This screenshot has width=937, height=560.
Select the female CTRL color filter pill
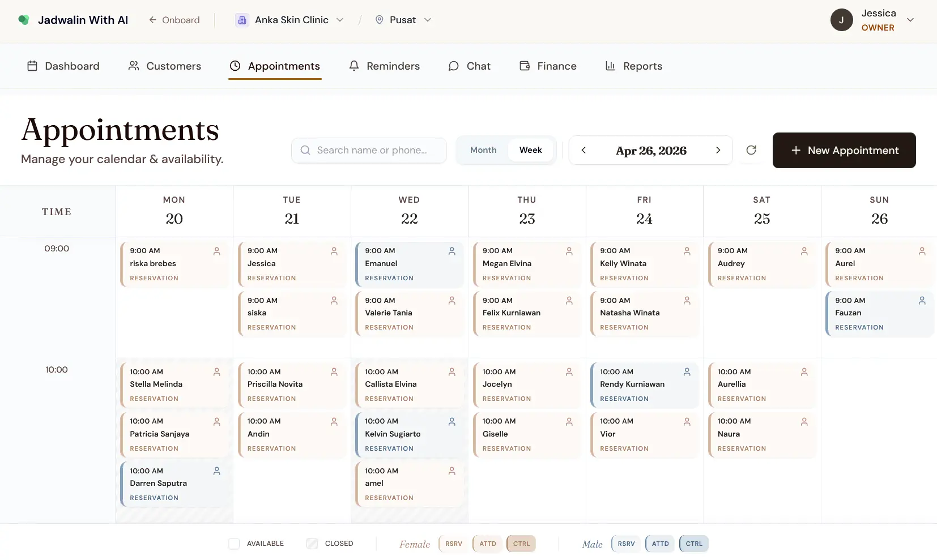(521, 543)
